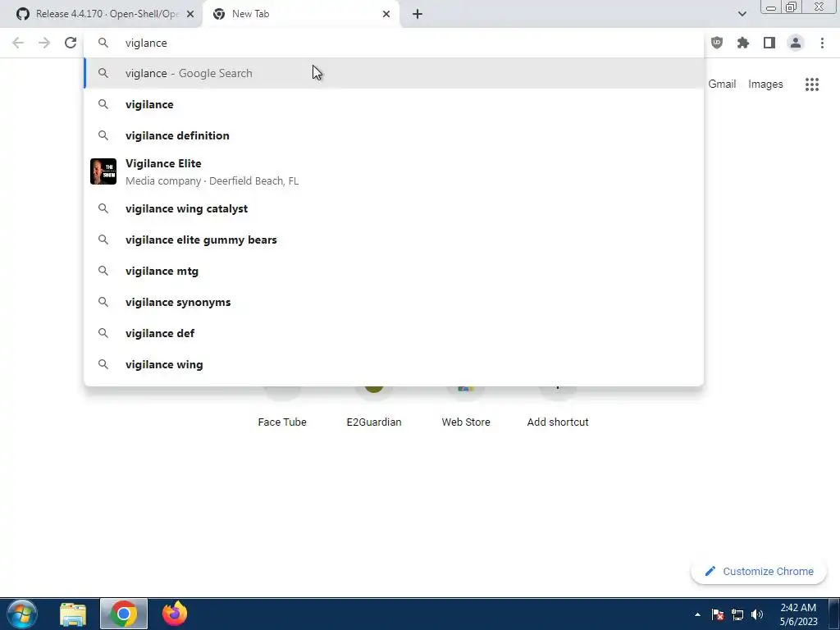This screenshot has width=840, height=630.
Task: Open the Images link
Action: (765, 84)
